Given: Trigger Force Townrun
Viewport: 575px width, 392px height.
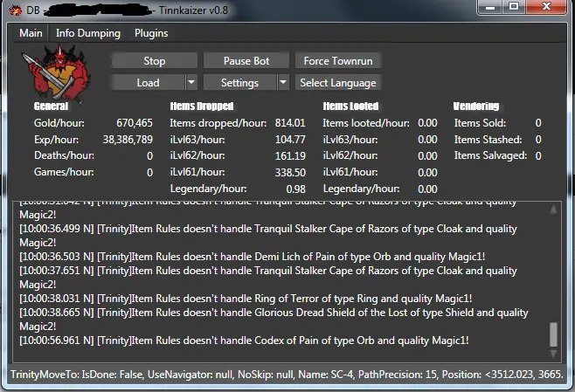Looking at the screenshot, I should (x=337, y=61).
